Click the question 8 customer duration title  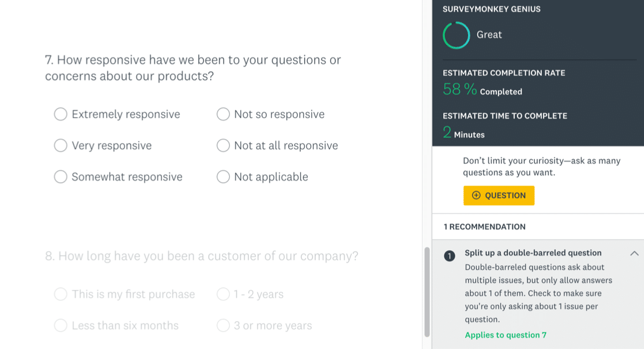(x=201, y=256)
